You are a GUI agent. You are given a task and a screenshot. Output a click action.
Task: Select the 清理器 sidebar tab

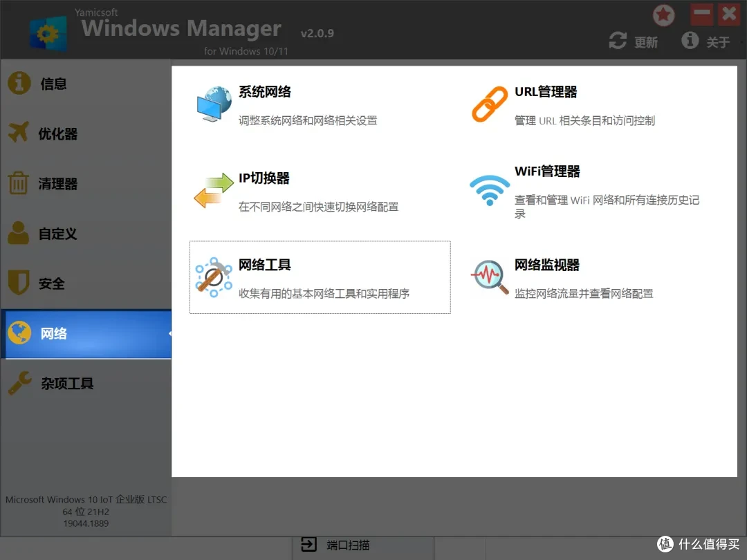[86, 183]
